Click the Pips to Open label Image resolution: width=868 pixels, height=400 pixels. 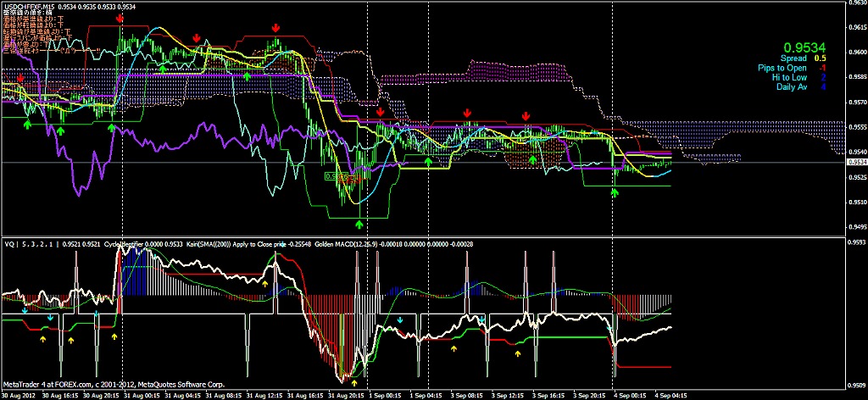tap(783, 68)
